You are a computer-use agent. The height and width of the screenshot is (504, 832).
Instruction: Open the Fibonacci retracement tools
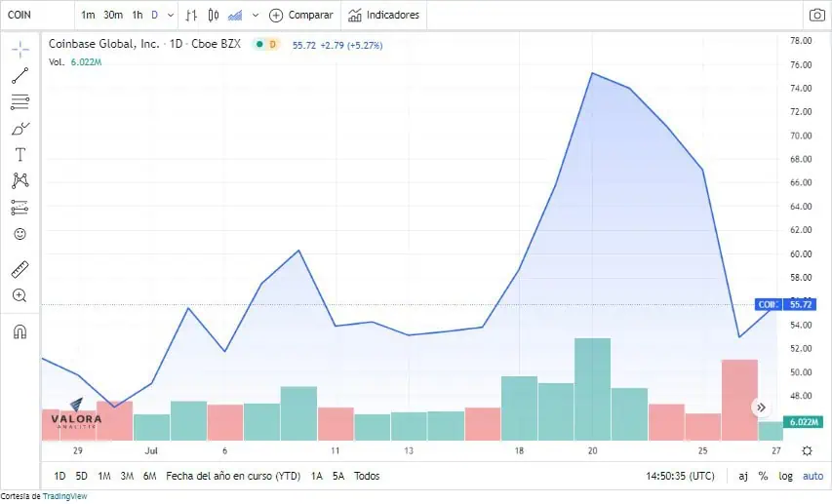[20, 101]
